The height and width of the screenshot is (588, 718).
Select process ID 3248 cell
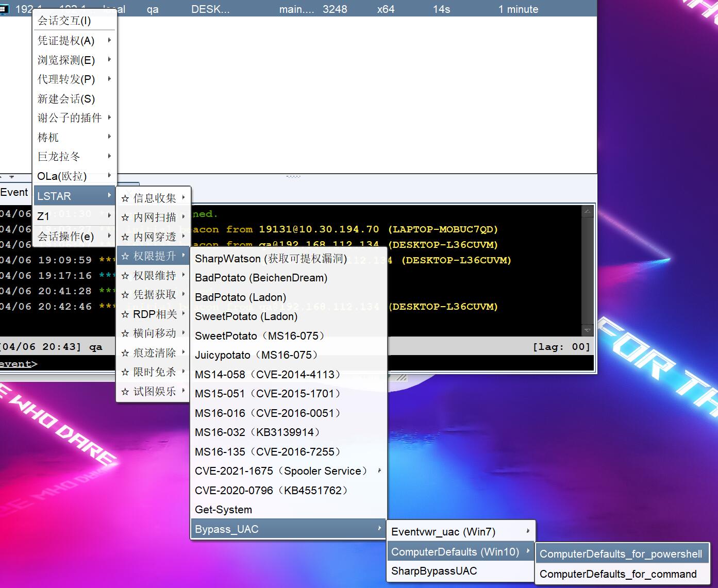[335, 9]
